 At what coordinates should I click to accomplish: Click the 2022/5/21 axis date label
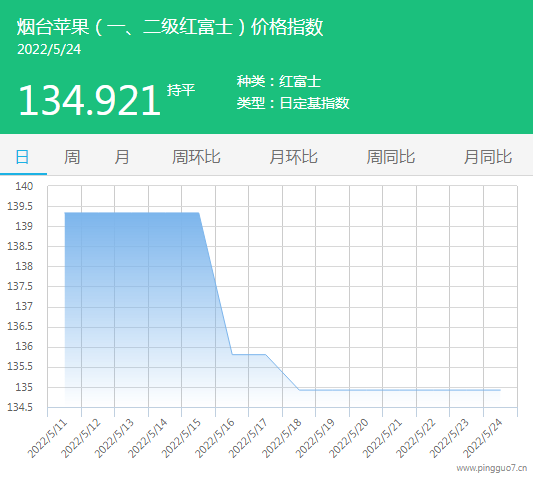coord(382,439)
